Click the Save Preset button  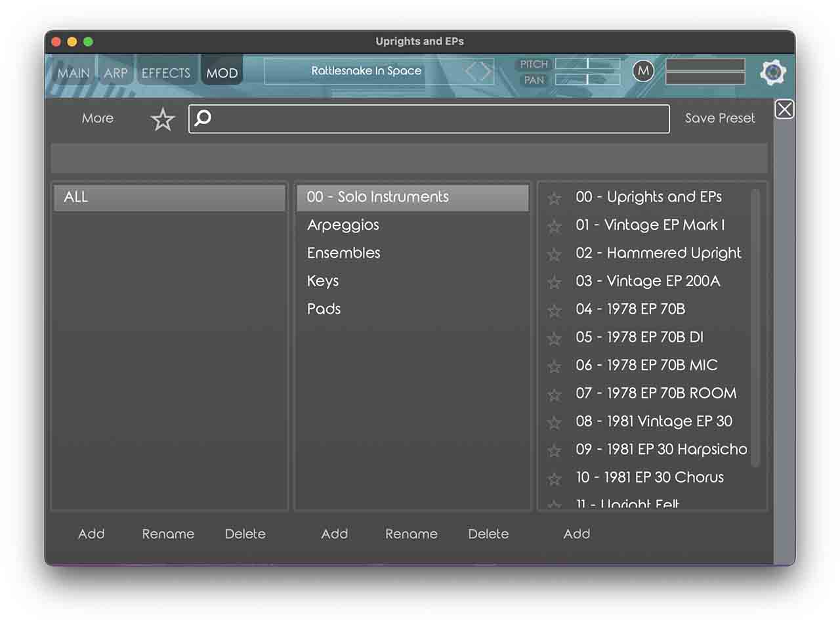click(x=720, y=118)
